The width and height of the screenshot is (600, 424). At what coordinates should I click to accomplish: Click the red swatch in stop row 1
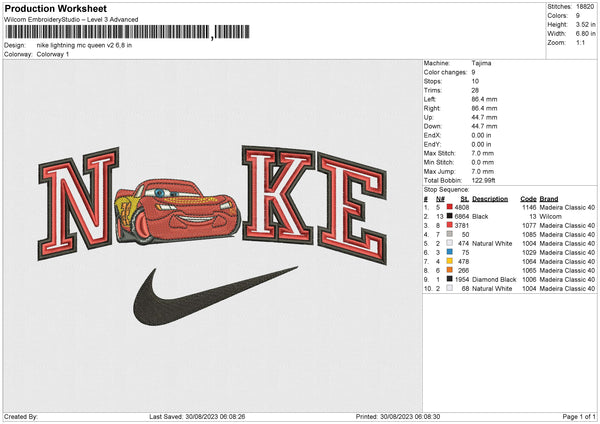pyautogui.click(x=449, y=207)
